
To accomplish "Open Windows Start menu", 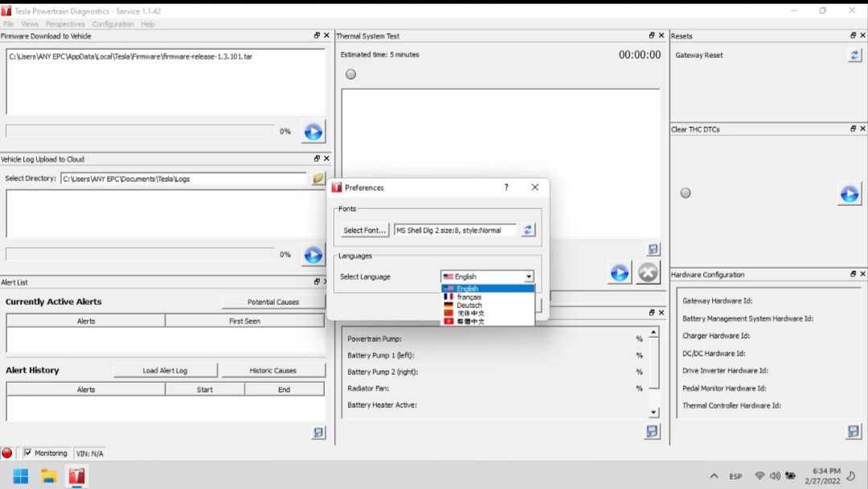I will (x=20, y=476).
